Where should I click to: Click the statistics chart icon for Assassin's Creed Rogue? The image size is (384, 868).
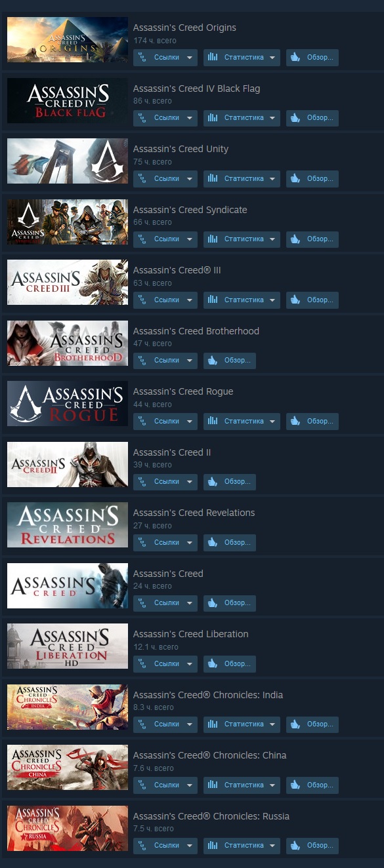212,422
